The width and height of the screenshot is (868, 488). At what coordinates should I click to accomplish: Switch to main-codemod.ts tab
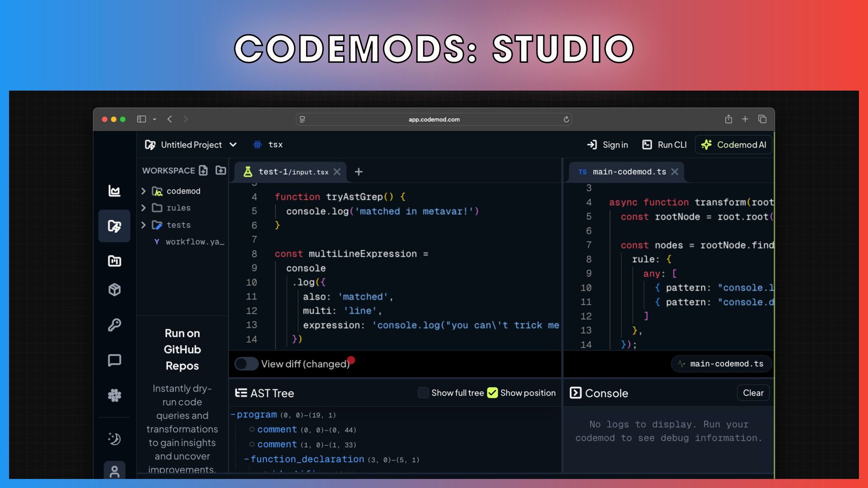point(628,172)
